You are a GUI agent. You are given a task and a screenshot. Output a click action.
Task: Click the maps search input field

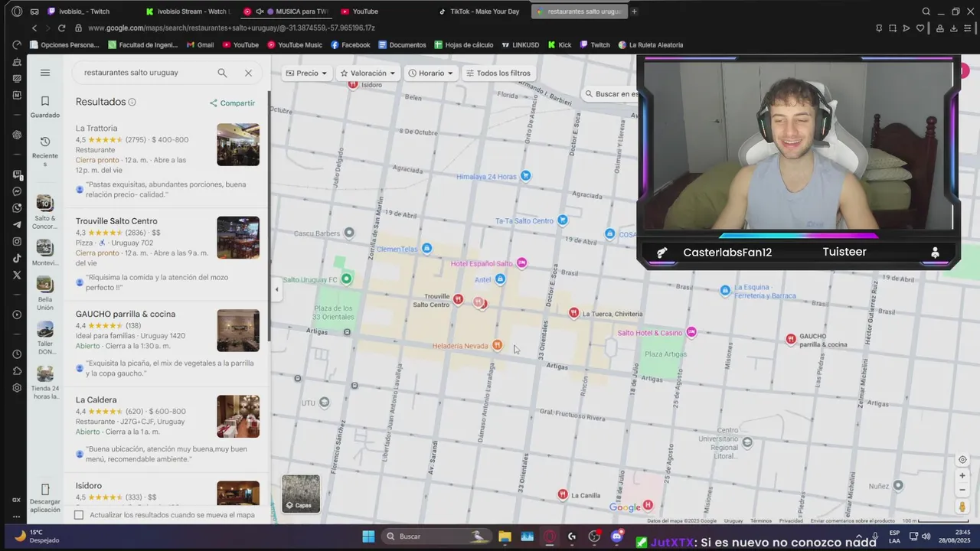145,73
